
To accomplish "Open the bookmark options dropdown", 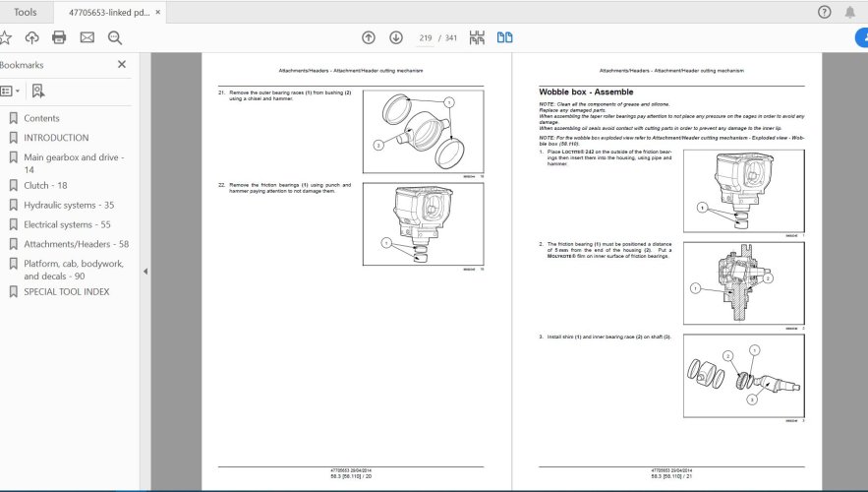I will point(10,91).
